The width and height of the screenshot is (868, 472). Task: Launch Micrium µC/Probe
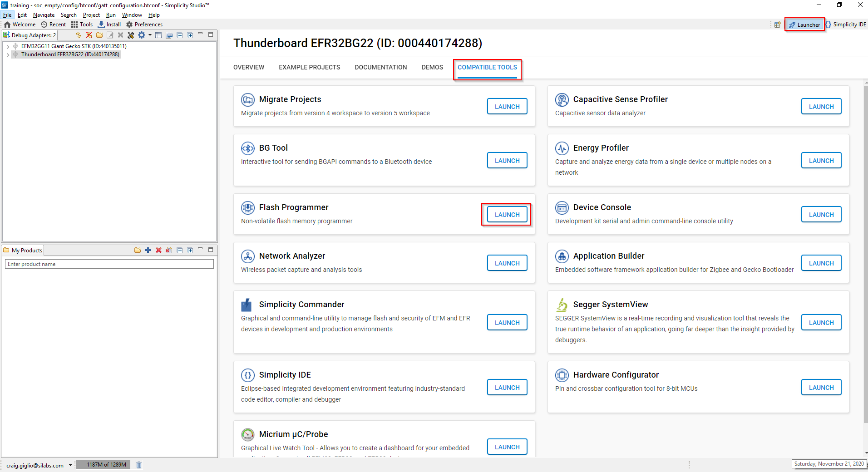[x=507, y=447]
